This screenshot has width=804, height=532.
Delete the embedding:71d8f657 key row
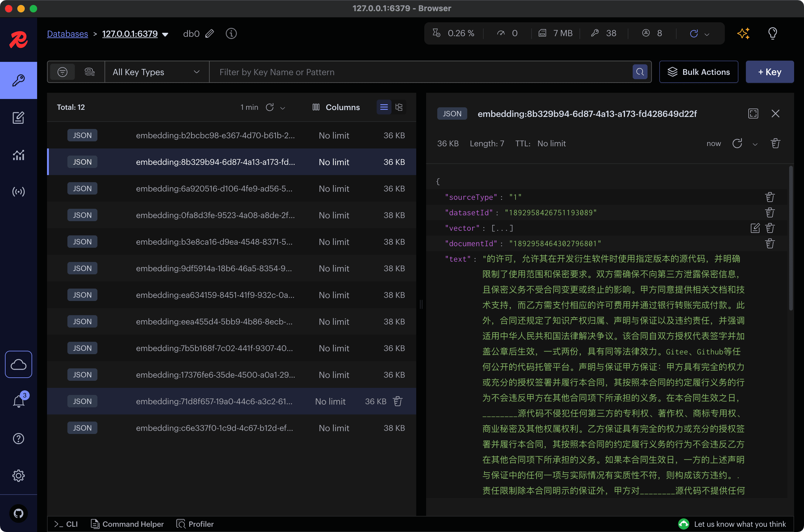(x=398, y=401)
